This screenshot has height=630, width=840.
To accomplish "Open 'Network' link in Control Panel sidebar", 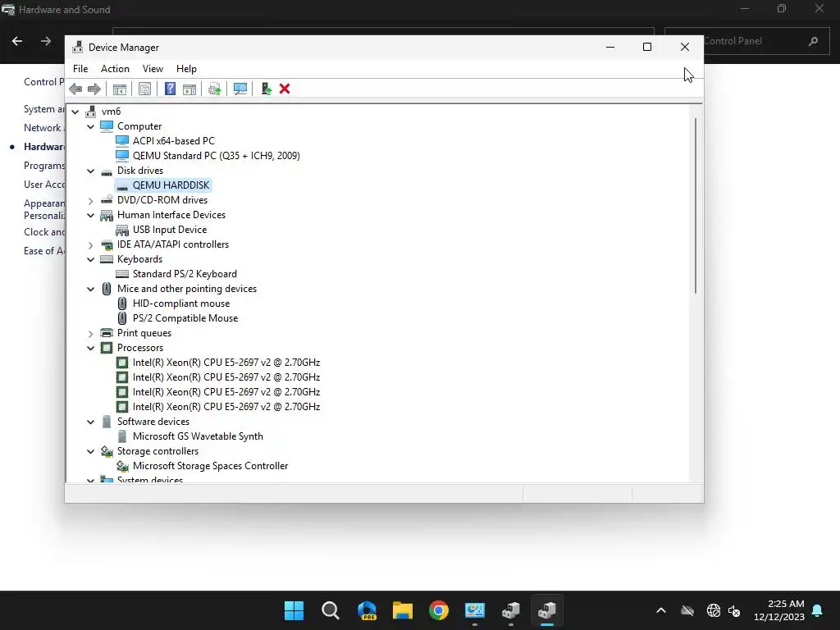I will pos(44,127).
